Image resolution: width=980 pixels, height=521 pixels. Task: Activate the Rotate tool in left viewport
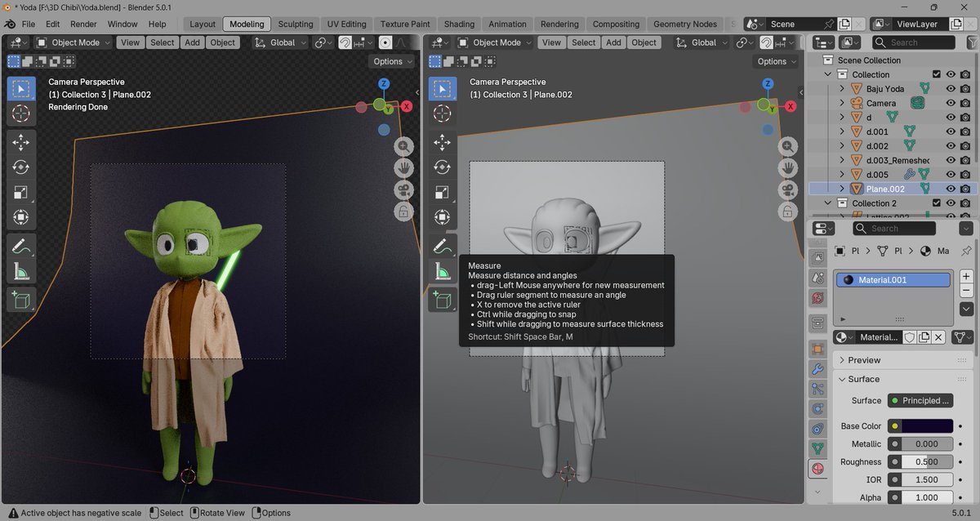pos(21,167)
